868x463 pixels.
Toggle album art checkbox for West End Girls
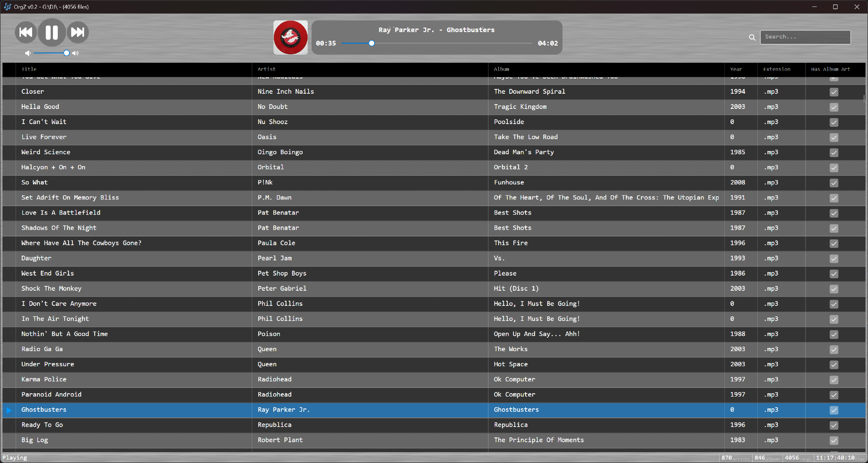click(x=834, y=274)
